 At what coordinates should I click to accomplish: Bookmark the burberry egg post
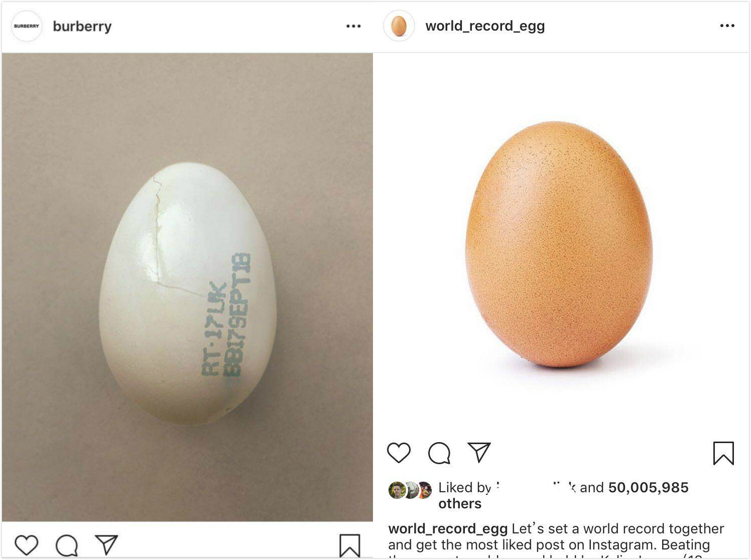coord(349,545)
